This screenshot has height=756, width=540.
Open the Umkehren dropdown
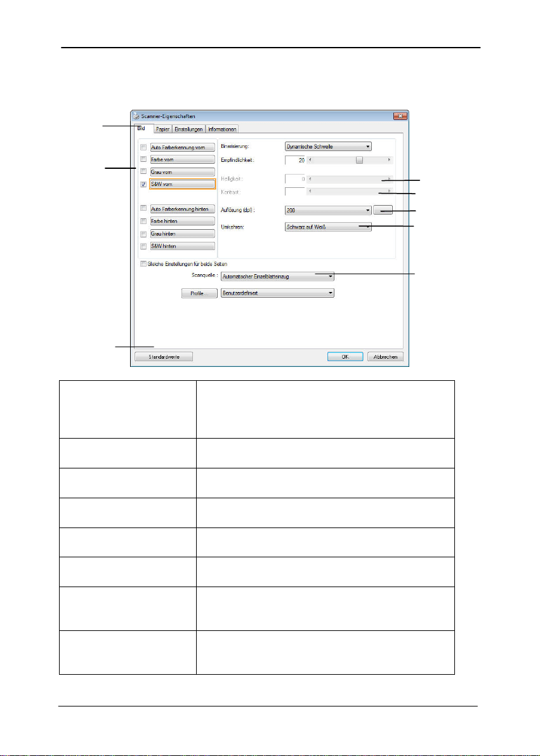[328, 227]
